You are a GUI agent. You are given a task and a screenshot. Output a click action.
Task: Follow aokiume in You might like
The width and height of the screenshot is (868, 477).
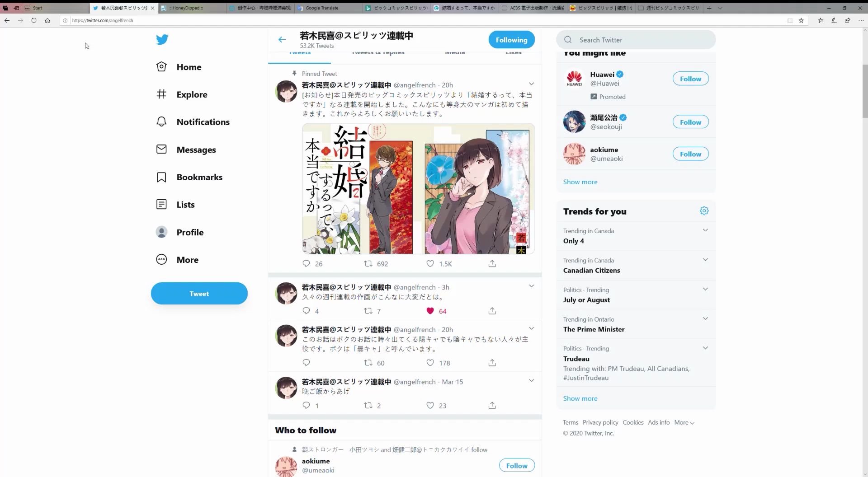[x=690, y=154]
